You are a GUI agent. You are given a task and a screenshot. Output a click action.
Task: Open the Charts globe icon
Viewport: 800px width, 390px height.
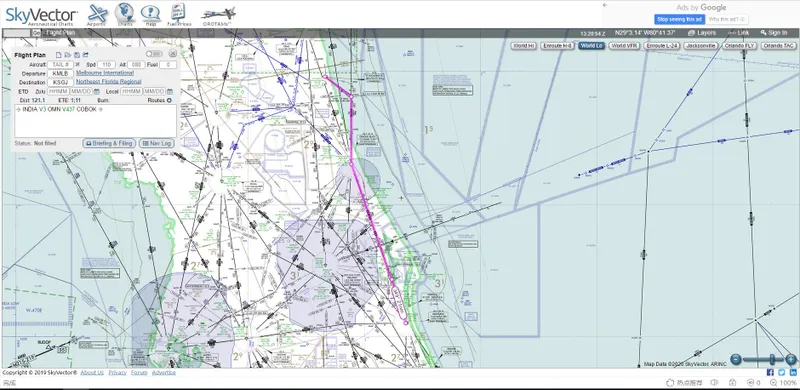[x=124, y=13]
